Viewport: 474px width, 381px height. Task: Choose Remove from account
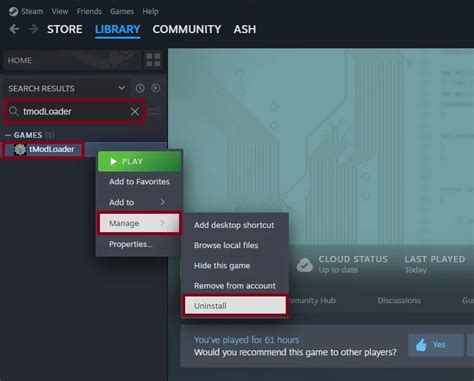tap(235, 286)
